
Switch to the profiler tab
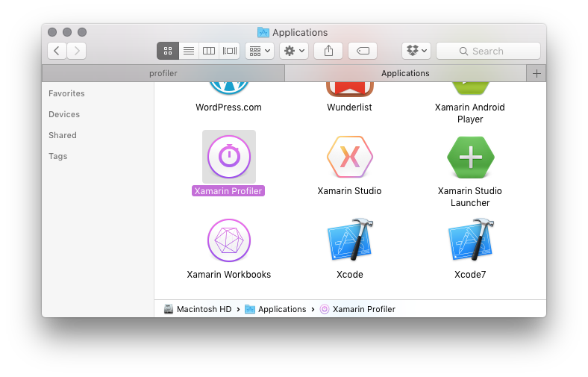click(163, 73)
